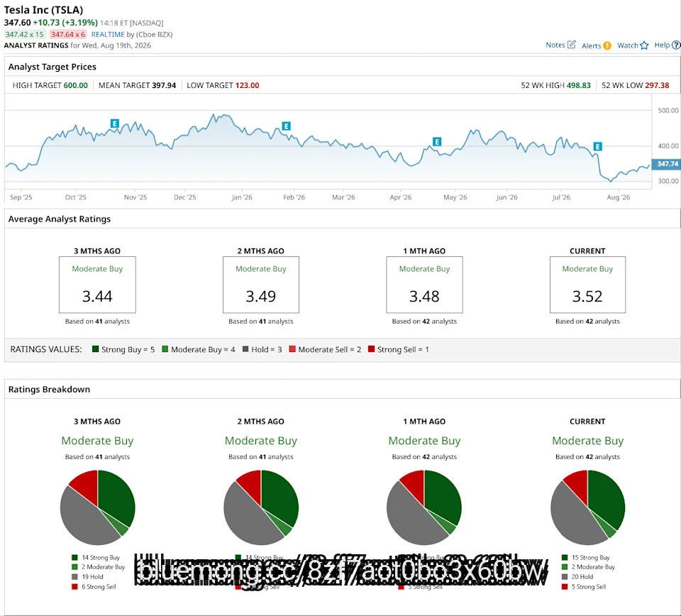This screenshot has height=616, width=681.
Task: Click the light red Moderate Sell = 2 swatch
Action: (292, 349)
